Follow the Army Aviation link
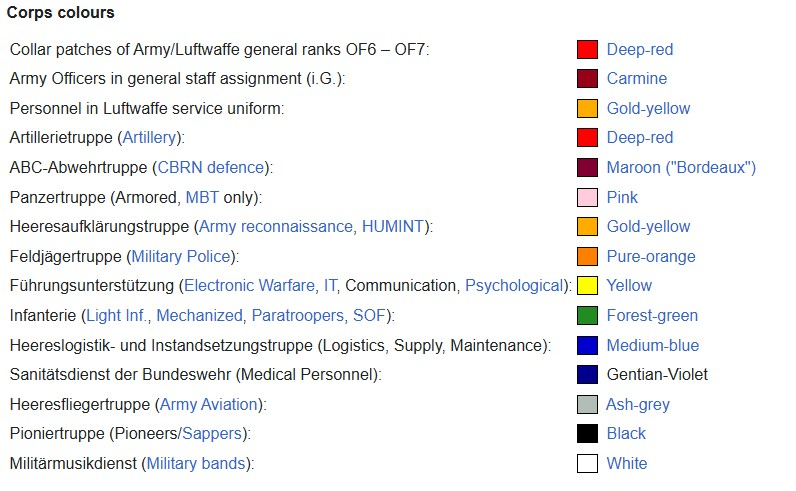 pos(209,405)
